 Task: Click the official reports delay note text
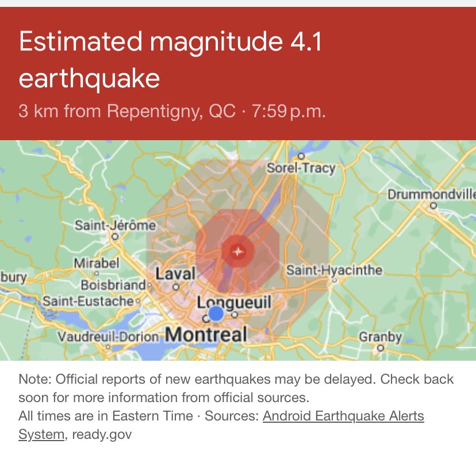(236, 388)
